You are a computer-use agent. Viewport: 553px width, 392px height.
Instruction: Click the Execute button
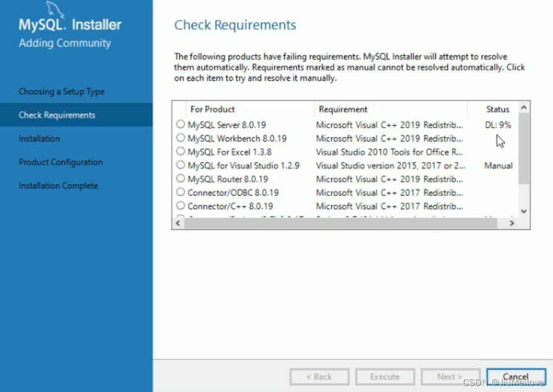tap(385, 377)
